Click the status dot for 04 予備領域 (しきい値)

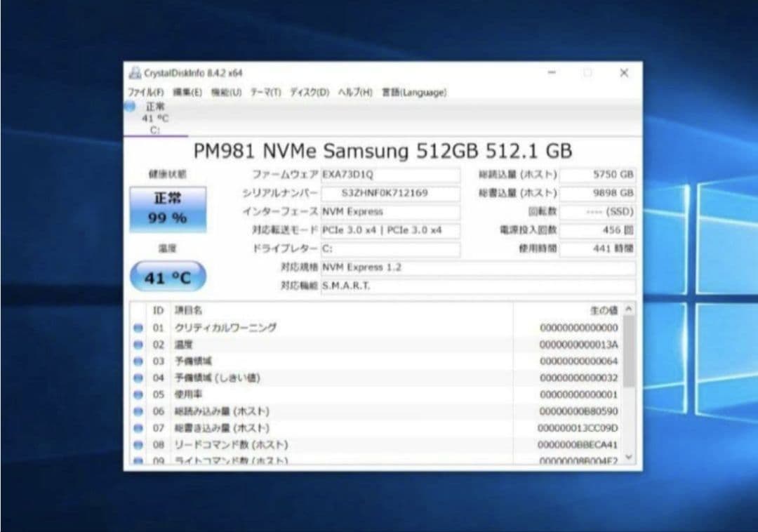[x=138, y=378]
